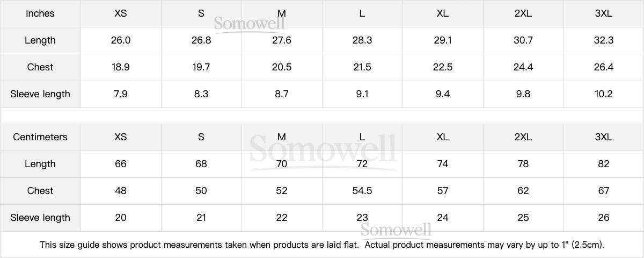This screenshot has height=258, width=644.
Task: Select the 54.5 chest measurement cell
Action: click(x=362, y=191)
